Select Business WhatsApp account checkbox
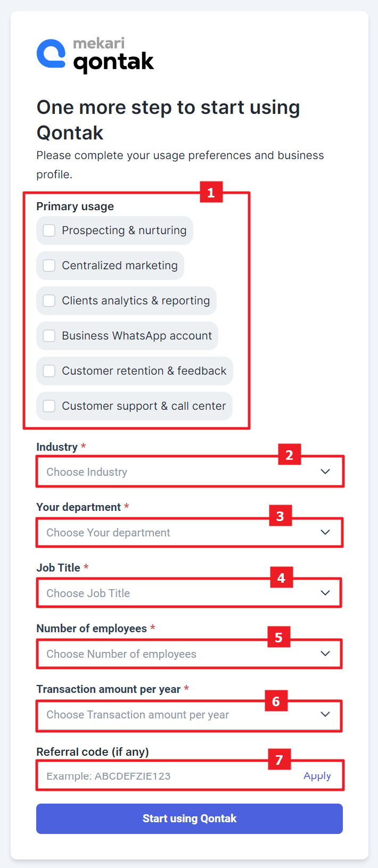Viewport: 378px width, 868px height. point(49,336)
